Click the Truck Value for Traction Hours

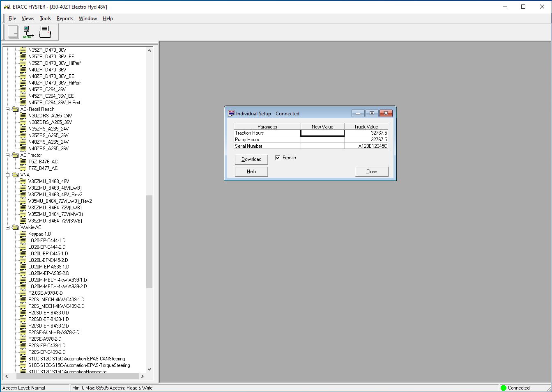point(366,133)
